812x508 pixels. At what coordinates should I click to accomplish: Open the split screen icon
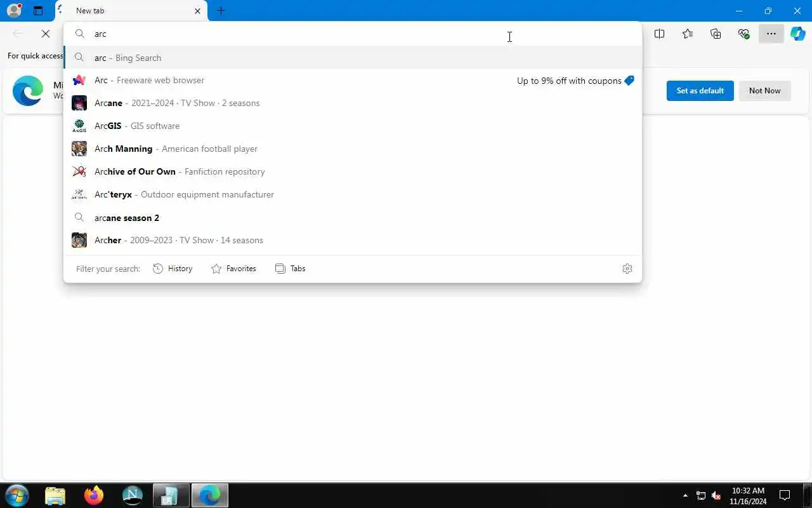point(660,34)
